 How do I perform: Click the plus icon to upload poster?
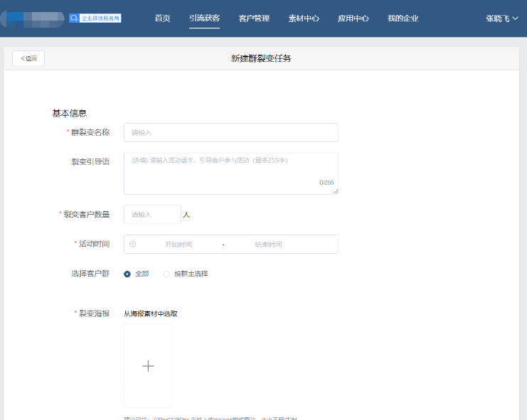pyautogui.click(x=148, y=366)
